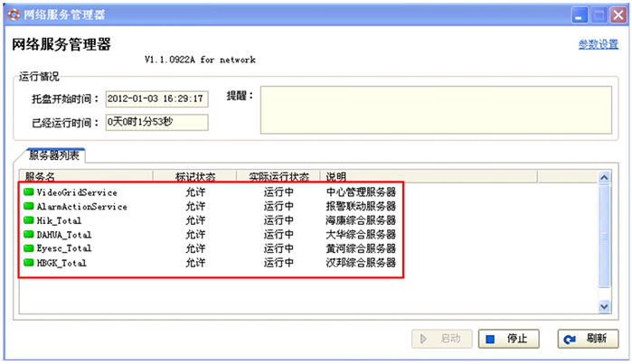Sort by the 标记状态 column header
The image size is (632, 364).
(x=193, y=177)
